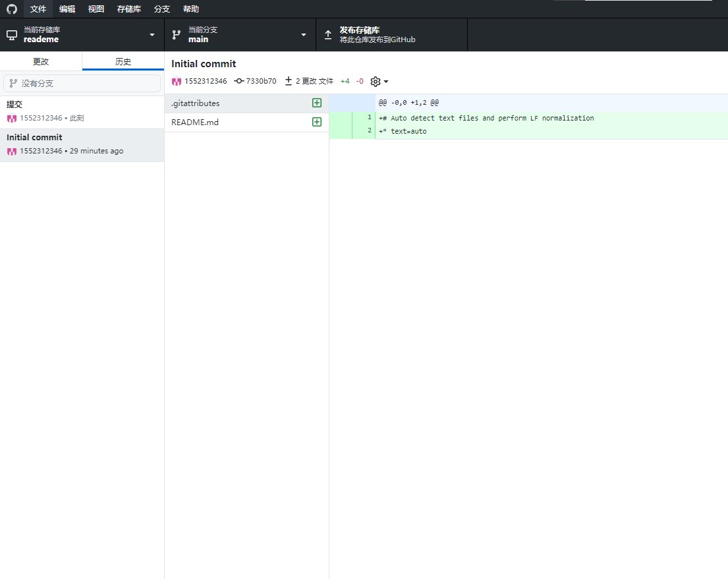This screenshot has width=728, height=579.
Task: Click author avatar in Initial commit header
Action: coord(177,82)
